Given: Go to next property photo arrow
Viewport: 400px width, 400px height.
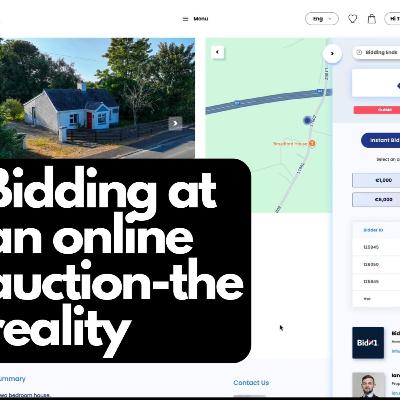Looking at the screenshot, I should (x=175, y=123).
